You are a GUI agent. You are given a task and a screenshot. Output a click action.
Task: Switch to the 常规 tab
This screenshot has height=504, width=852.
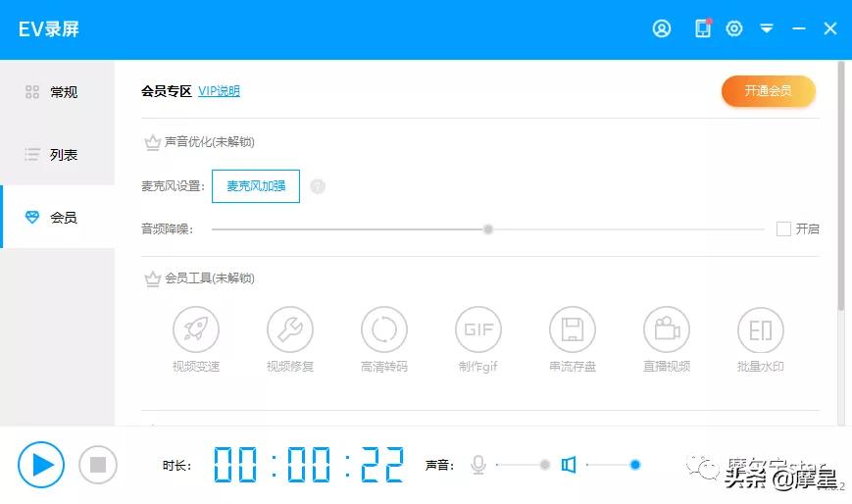click(57, 92)
